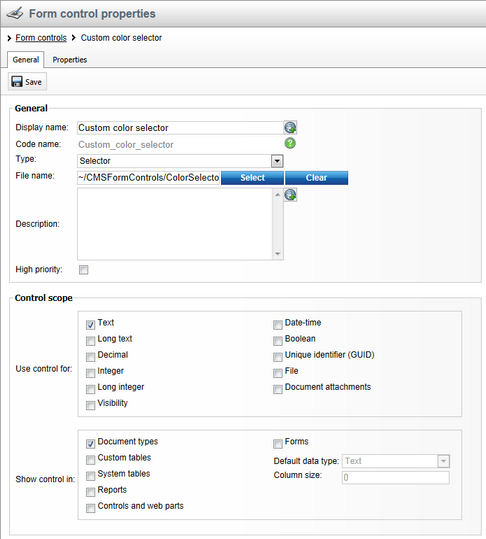Check the Unique identifier (GUID) checkbox
The image size is (486, 539).
click(x=278, y=357)
